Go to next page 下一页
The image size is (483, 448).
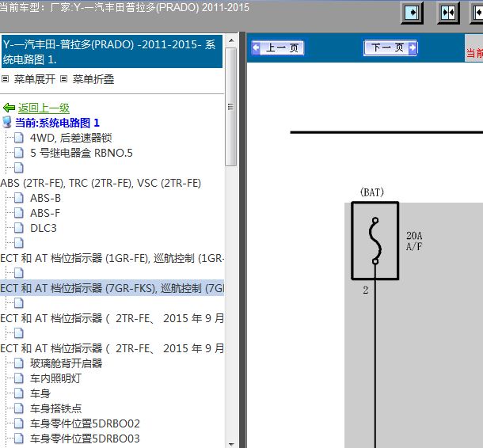(x=390, y=47)
